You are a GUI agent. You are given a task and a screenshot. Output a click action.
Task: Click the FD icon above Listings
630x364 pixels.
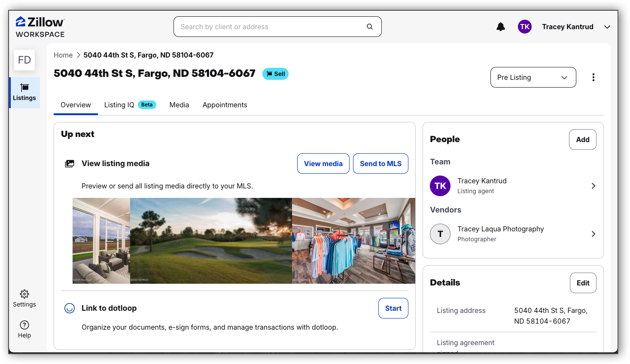pos(24,60)
